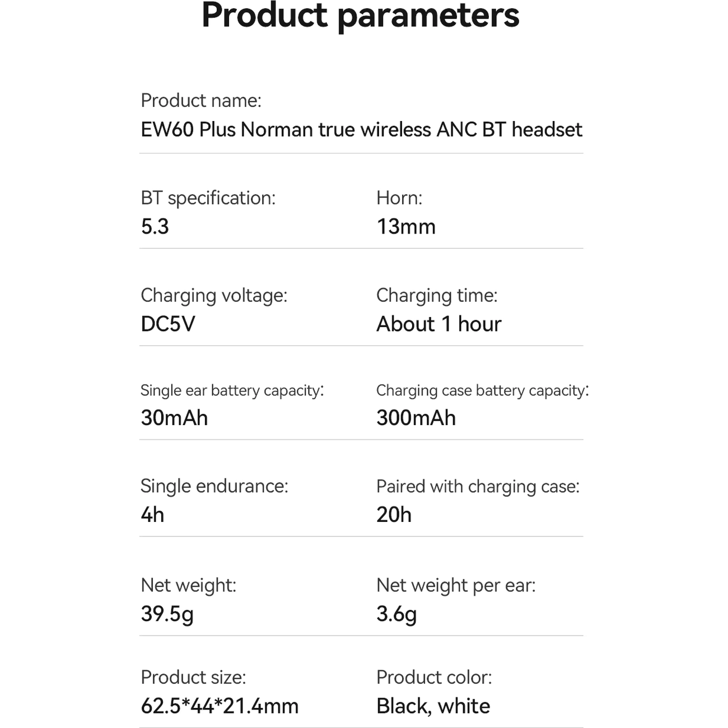Click the Charging voltage label
This screenshot has width=728, height=728.
213,296
